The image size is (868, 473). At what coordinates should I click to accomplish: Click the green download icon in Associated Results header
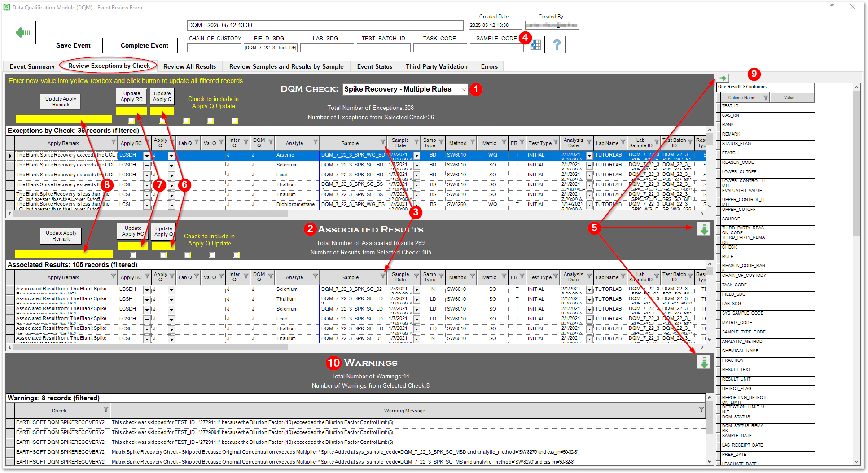[703, 229]
